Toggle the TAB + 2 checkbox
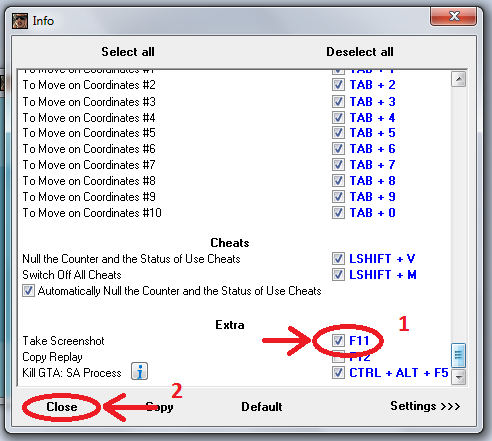 (338, 85)
